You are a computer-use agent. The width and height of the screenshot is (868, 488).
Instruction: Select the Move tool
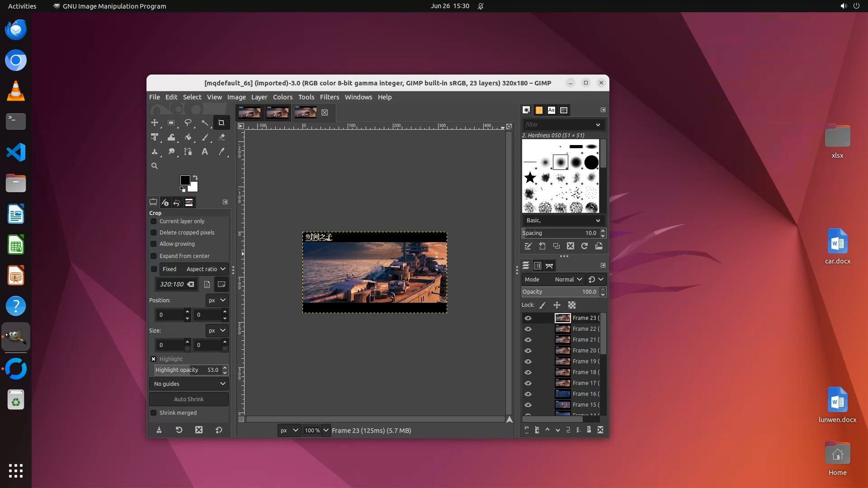pos(155,122)
